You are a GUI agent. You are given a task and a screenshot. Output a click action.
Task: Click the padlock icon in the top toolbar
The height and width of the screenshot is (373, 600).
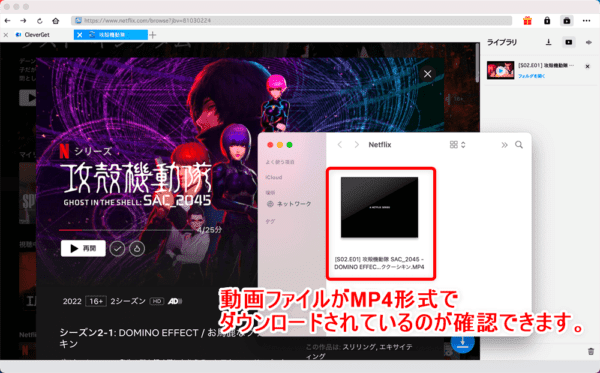(547, 21)
